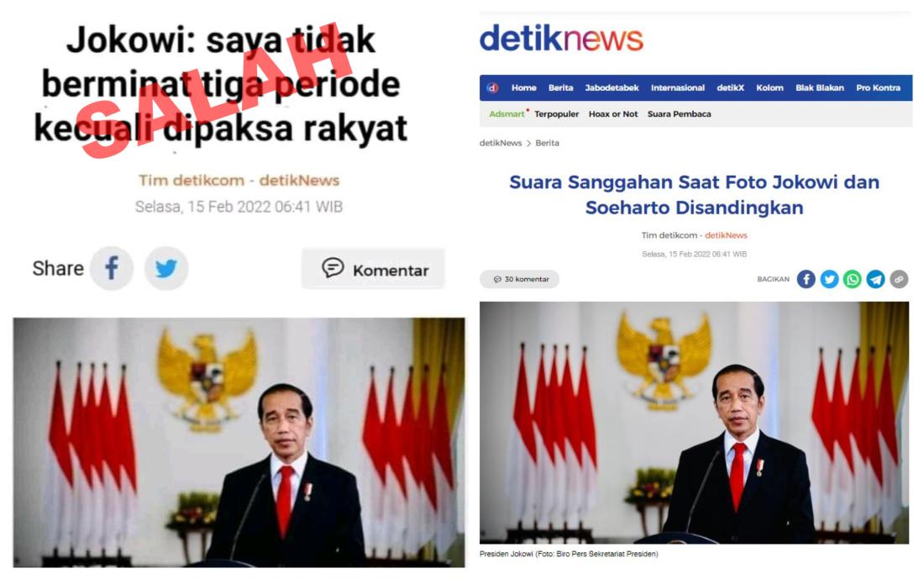The width and height of the screenshot is (924, 579).
Task: Share on Twitter in left article
Action: click(166, 268)
